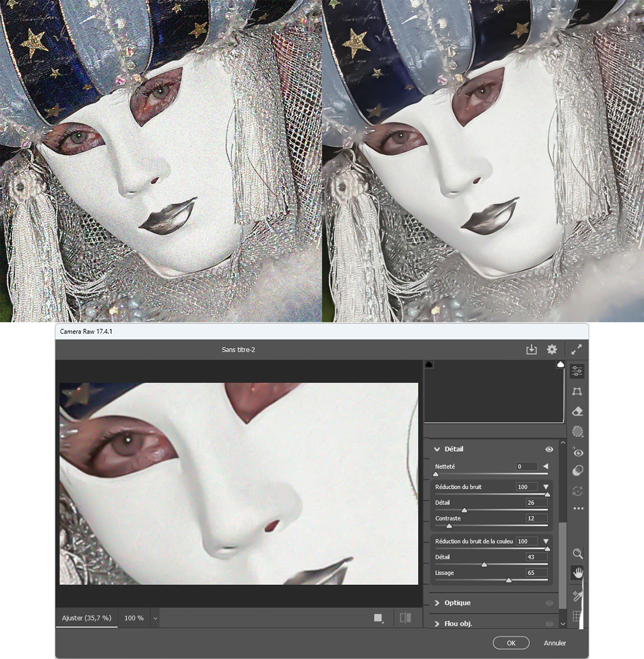This screenshot has width=644, height=659.
Task: Select the Remove (healing) tool
Action: pyautogui.click(x=577, y=411)
